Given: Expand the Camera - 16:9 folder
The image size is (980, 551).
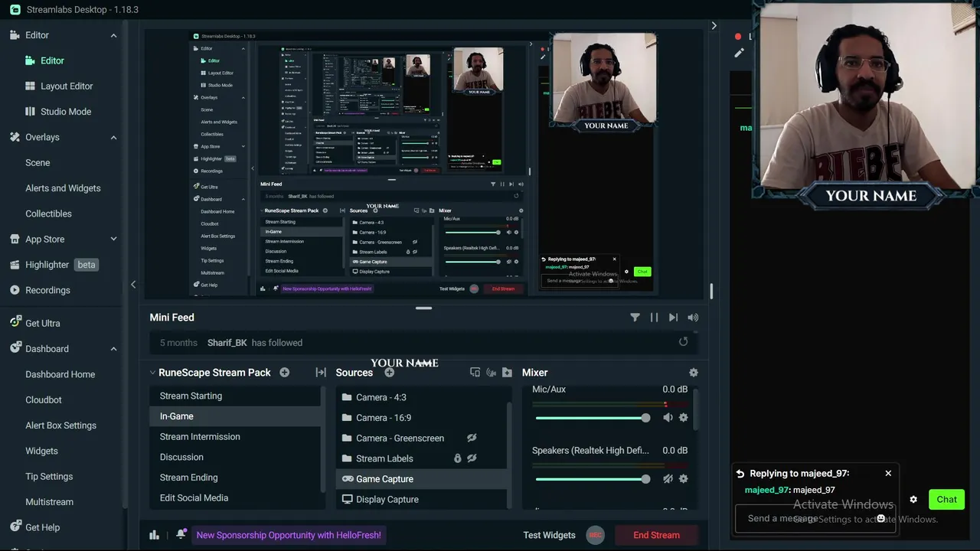Looking at the screenshot, I should (347, 418).
